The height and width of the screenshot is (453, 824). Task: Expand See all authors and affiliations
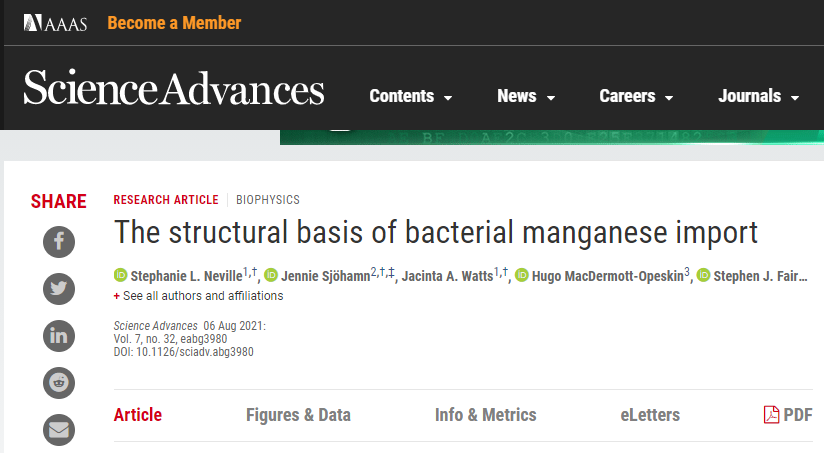pyautogui.click(x=198, y=296)
